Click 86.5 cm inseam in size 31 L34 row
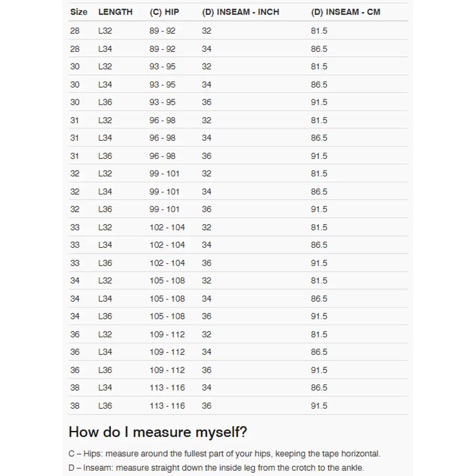The image size is (476, 476). click(x=319, y=138)
